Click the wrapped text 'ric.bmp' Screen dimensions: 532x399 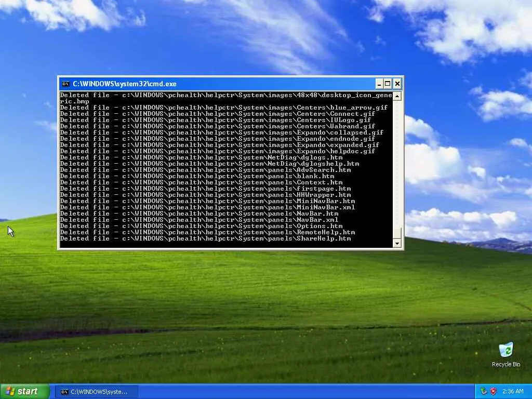point(74,101)
